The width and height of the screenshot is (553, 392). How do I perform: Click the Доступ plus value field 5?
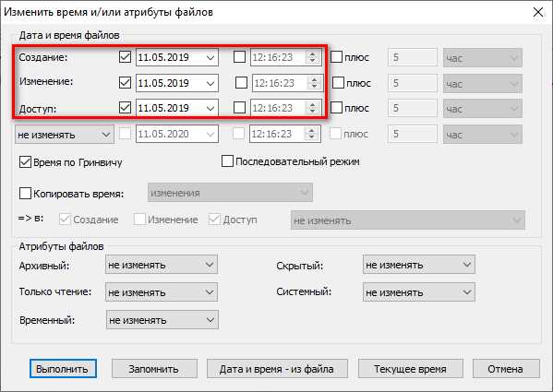click(412, 108)
